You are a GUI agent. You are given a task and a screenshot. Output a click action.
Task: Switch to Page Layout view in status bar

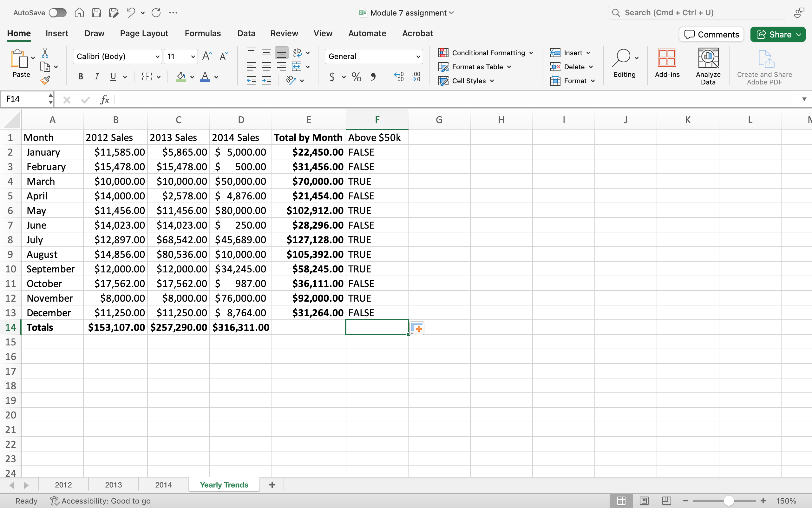(x=644, y=501)
